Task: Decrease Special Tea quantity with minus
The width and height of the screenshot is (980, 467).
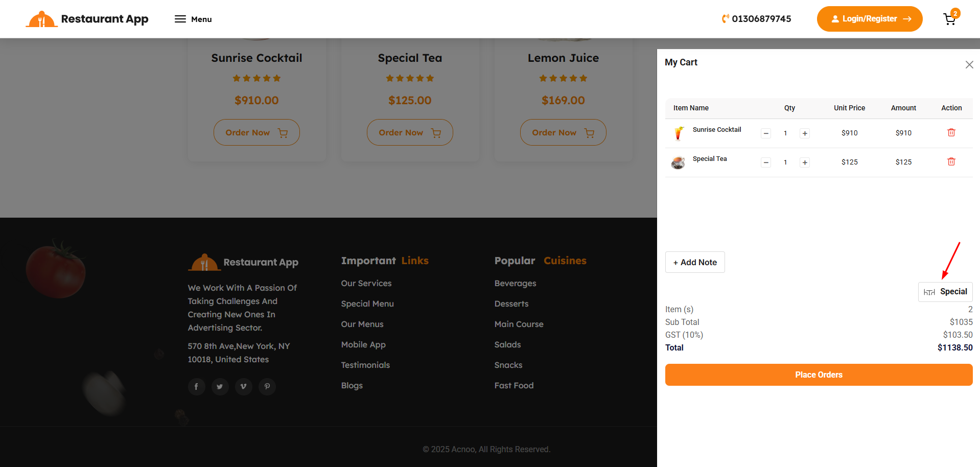Action: point(765,162)
